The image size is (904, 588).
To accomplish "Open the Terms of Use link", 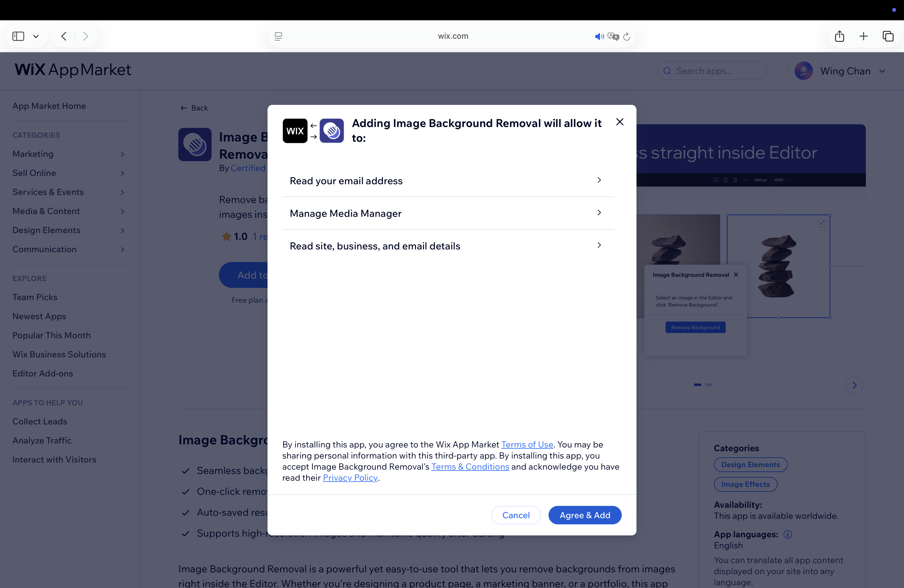I will 527,444.
